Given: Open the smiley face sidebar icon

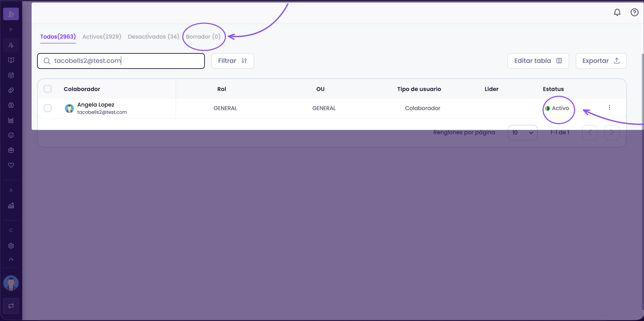Looking at the screenshot, I should pyautogui.click(x=11, y=135).
